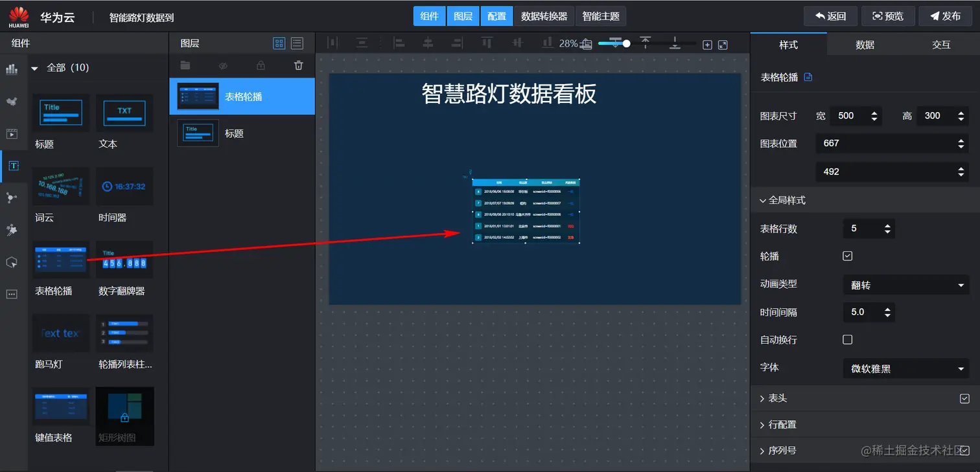This screenshot has height=472, width=980.
Task: Click the vertical center align icon
Action: (x=517, y=43)
